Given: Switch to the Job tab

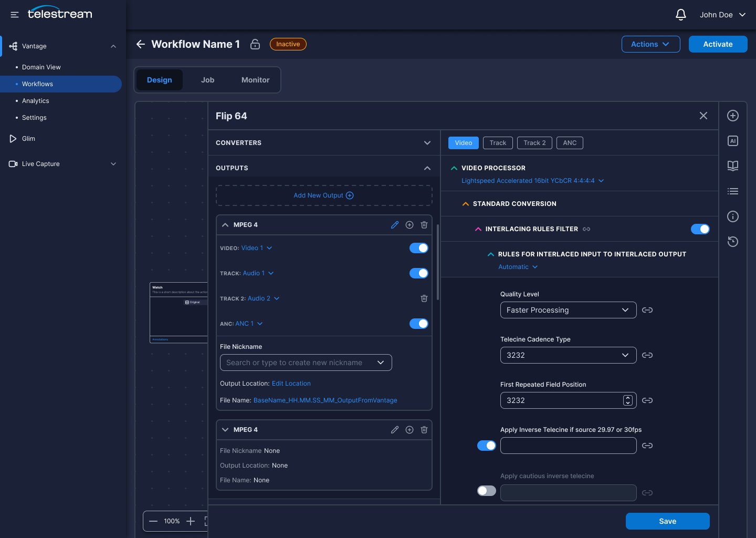Looking at the screenshot, I should click(x=207, y=80).
